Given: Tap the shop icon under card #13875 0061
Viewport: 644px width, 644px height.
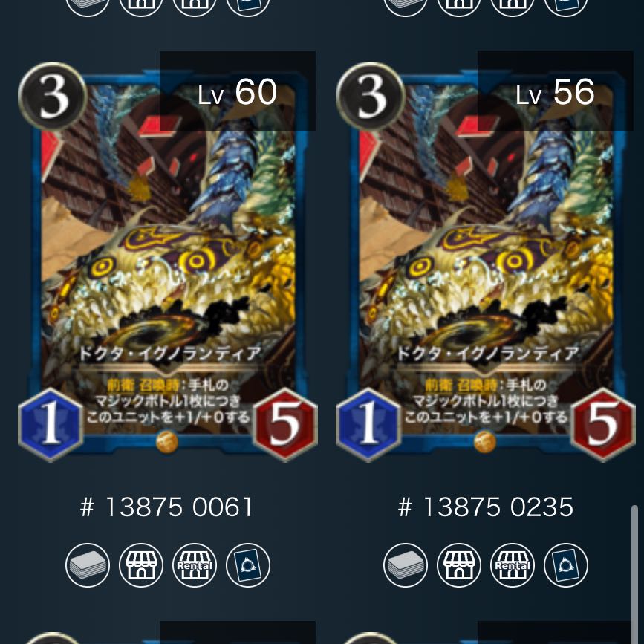Looking at the screenshot, I should coord(141,565).
